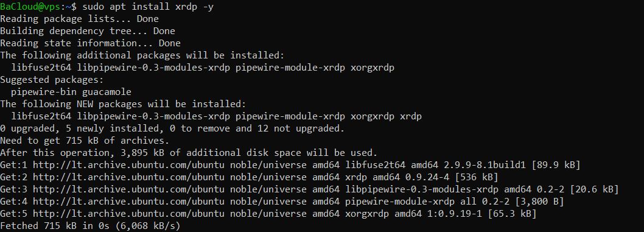Viewport: 644px width, 232px height.
Task: Click the 'Fetched 715 kB in 0s' line
Action: point(90,226)
